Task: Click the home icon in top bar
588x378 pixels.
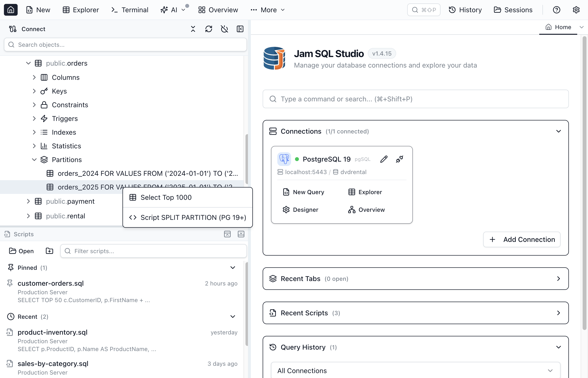Action: (11, 10)
